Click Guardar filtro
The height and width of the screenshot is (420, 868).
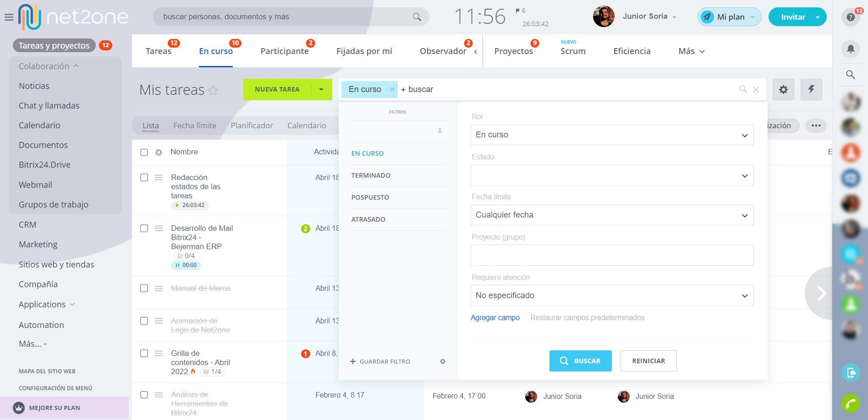point(380,361)
